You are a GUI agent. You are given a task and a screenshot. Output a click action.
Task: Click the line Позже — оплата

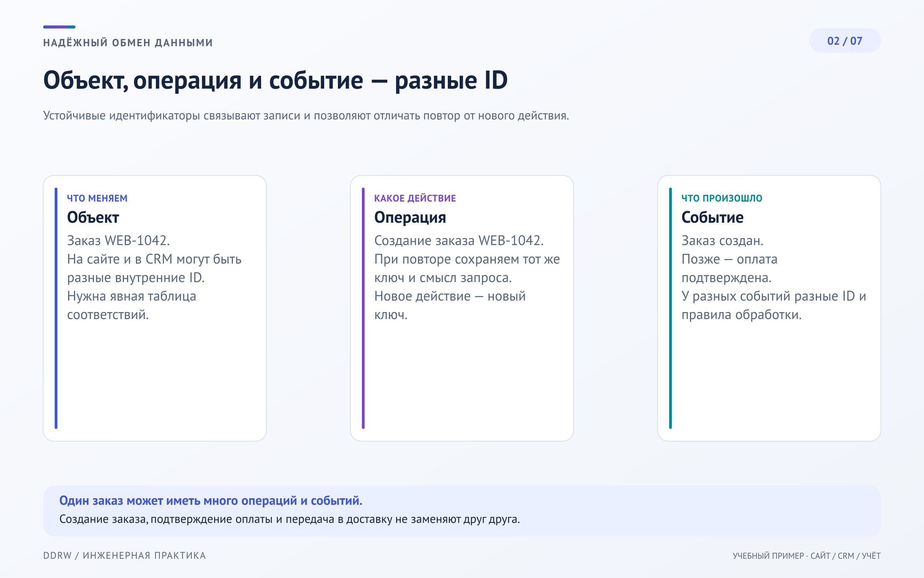(730, 259)
